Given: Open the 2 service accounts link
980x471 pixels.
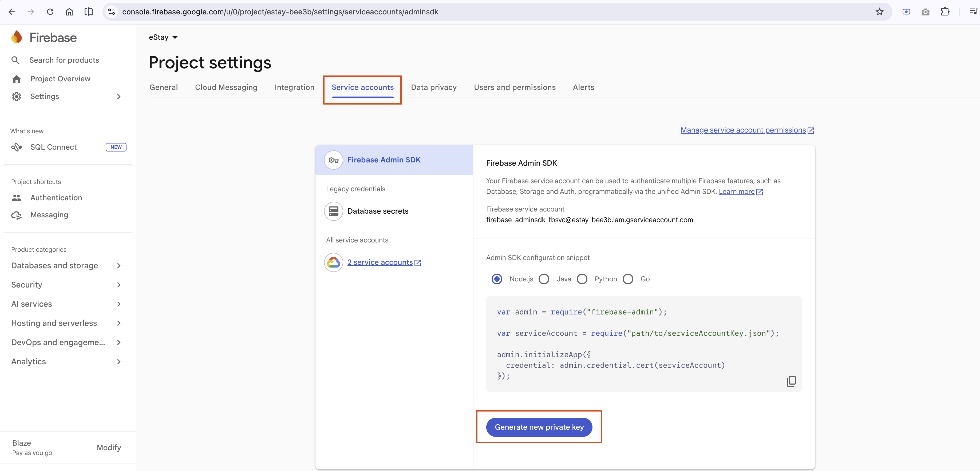Looking at the screenshot, I should 380,262.
